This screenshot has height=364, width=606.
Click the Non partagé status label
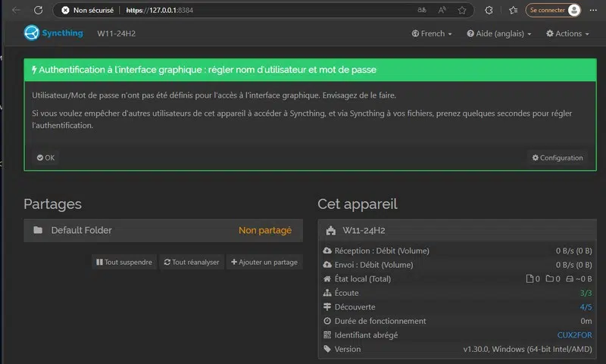pos(265,231)
